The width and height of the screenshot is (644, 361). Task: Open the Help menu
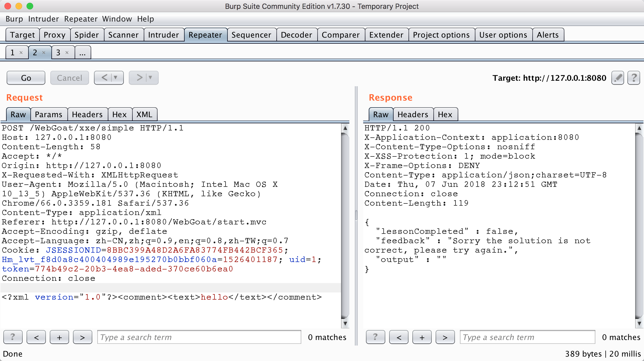(146, 19)
